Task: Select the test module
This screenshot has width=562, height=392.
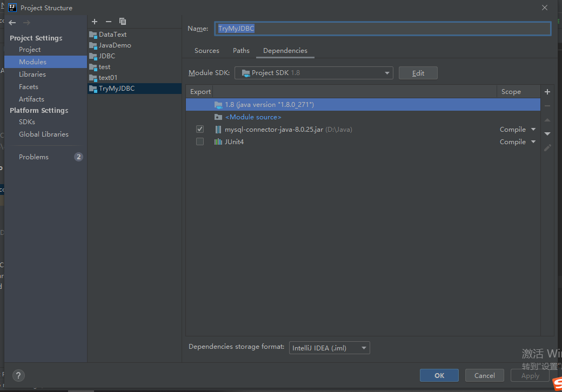Action: 104,66
